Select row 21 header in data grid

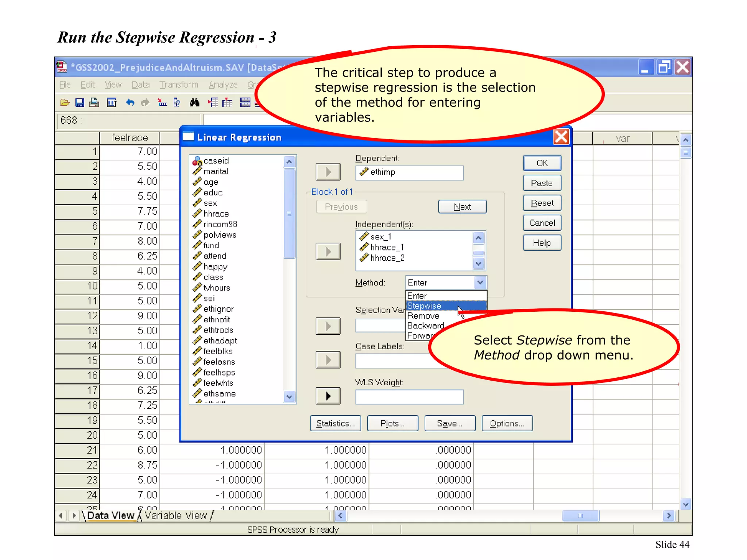(77, 450)
